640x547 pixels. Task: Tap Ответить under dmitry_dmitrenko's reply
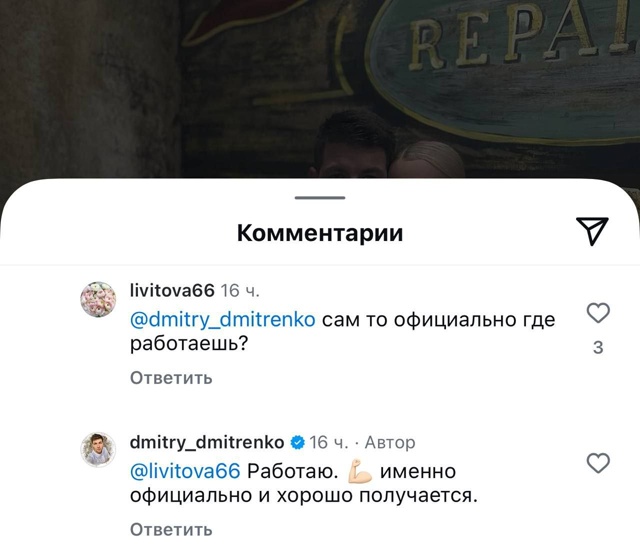[x=171, y=529]
